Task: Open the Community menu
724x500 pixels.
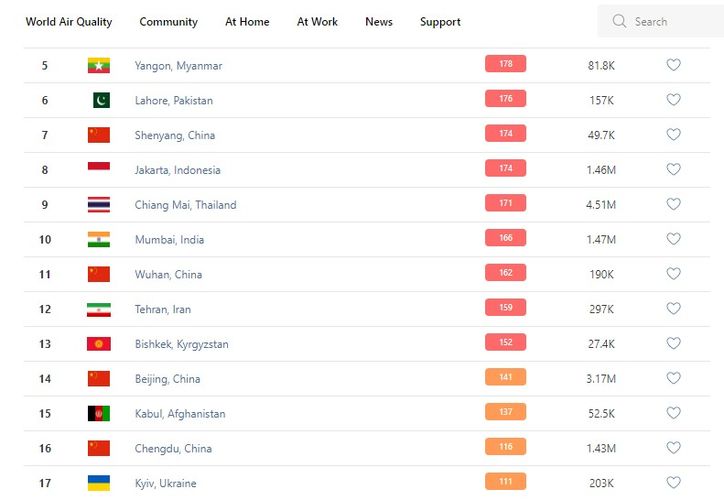Action: 168,22
